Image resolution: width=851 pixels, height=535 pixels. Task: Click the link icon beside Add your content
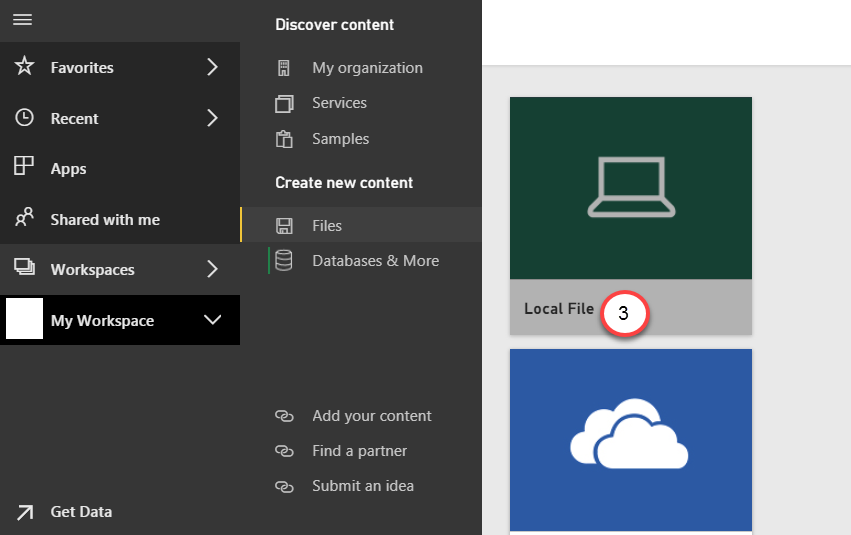pyautogui.click(x=284, y=416)
